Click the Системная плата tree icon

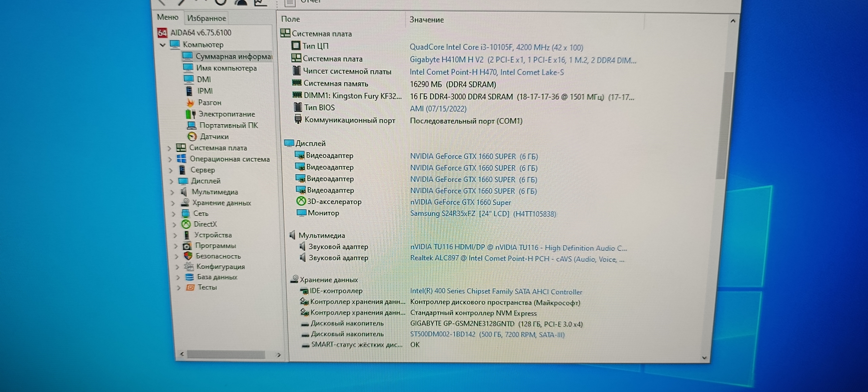click(x=181, y=148)
